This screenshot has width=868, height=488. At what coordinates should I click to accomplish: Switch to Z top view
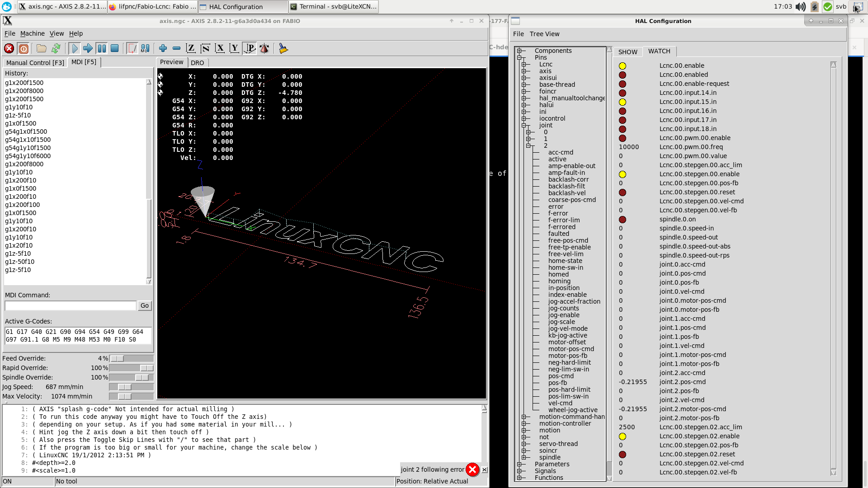click(x=191, y=48)
